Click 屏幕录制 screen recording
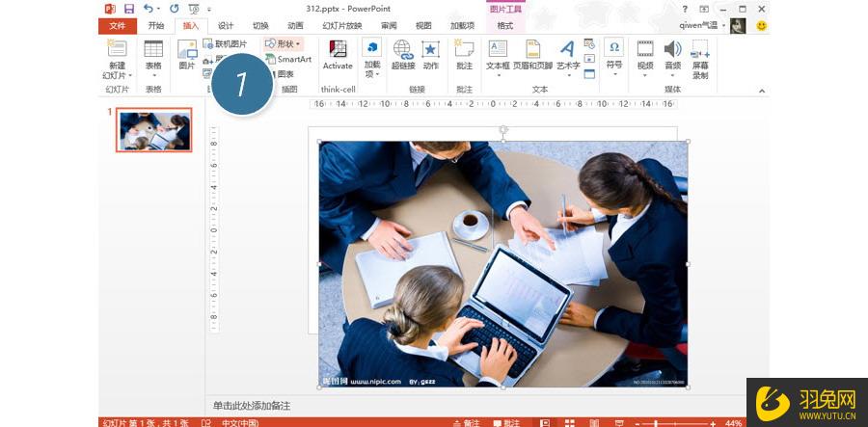Viewport: 868px width, 427px height. (700, 60)
